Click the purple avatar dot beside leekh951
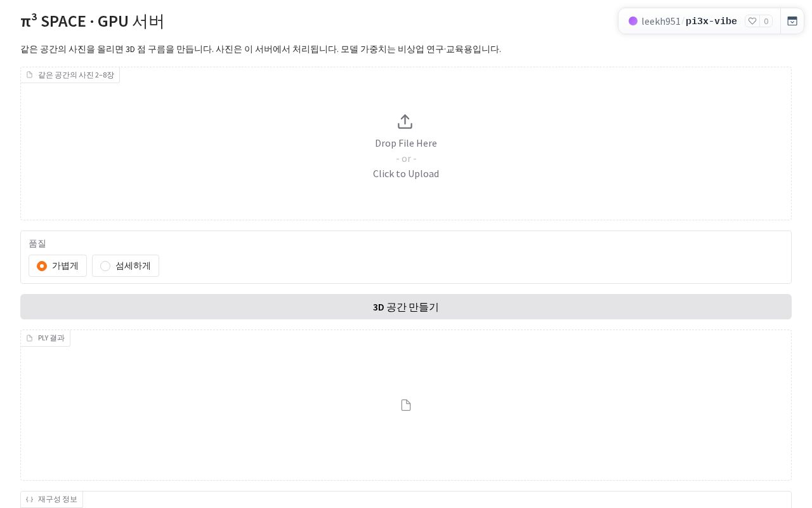The width and height of the screenshot is (812, 508). [x=633, y=21]
